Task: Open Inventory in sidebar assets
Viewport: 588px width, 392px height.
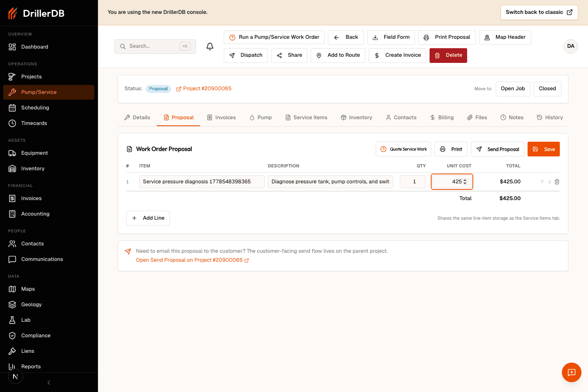Action: pyautogui.click(x=49, y=169)
